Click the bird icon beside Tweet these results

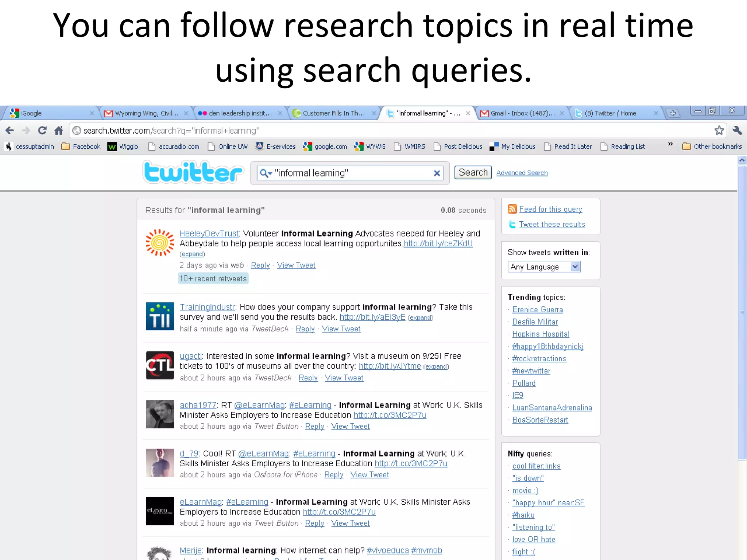[512, 224]
